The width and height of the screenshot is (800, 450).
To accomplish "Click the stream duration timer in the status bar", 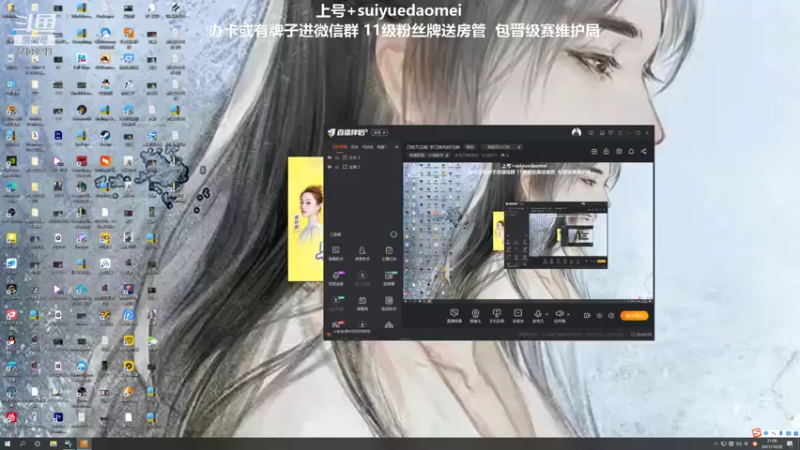I will coord(642,335).
